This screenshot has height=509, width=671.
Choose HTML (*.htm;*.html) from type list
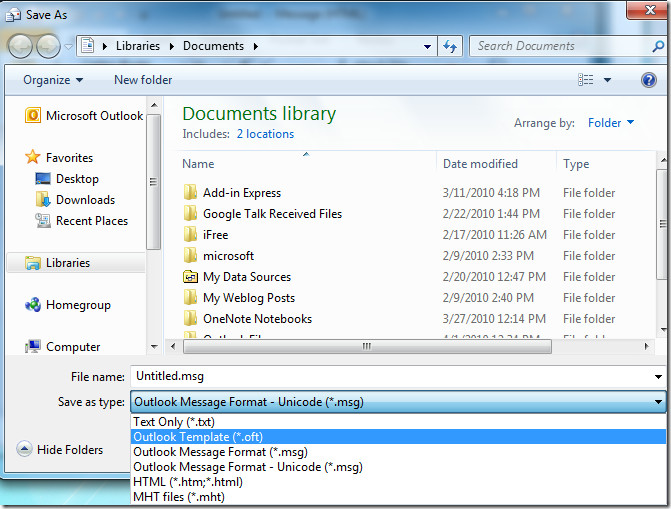pyautogui.click(x=398, y=482)
